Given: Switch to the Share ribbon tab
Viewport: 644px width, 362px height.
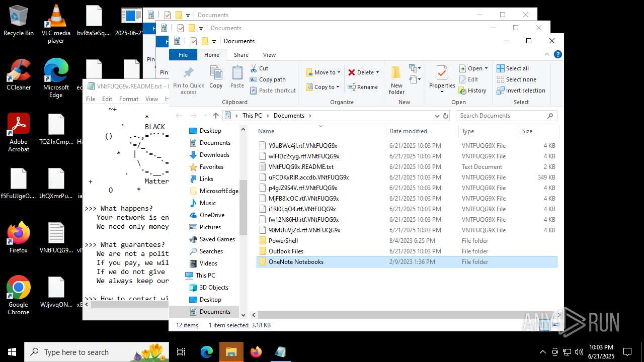Looking at the screenshot, I should point(241,55).
